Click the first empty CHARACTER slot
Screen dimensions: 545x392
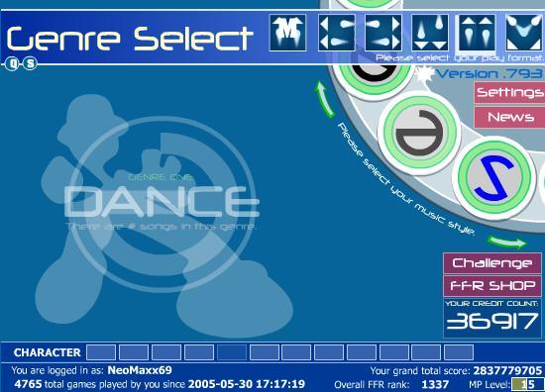pos(101,352)
